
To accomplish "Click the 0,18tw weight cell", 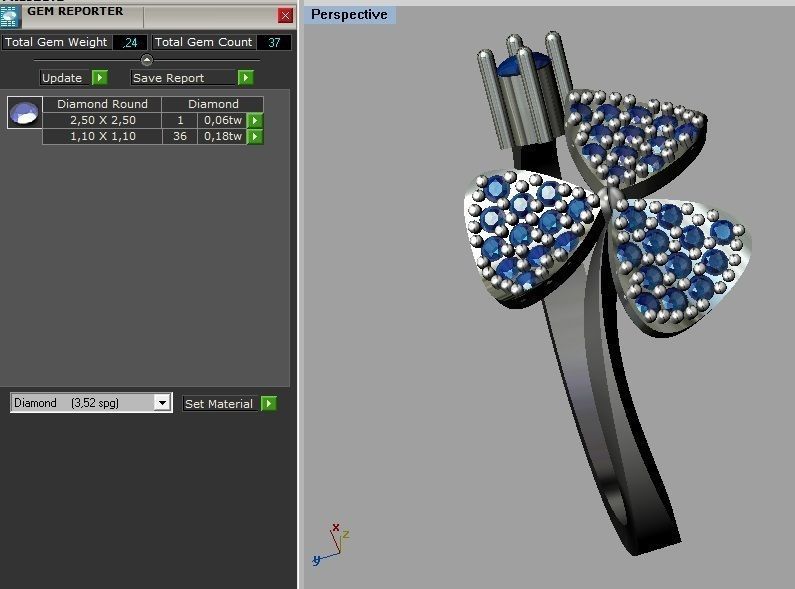I will click(222, 136).
